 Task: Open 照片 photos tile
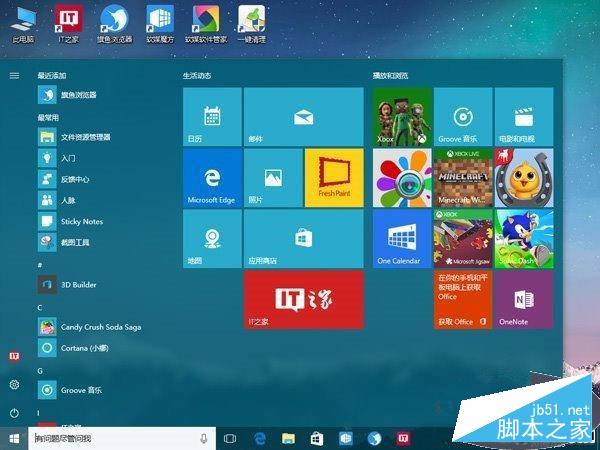(x=273, y=178)
